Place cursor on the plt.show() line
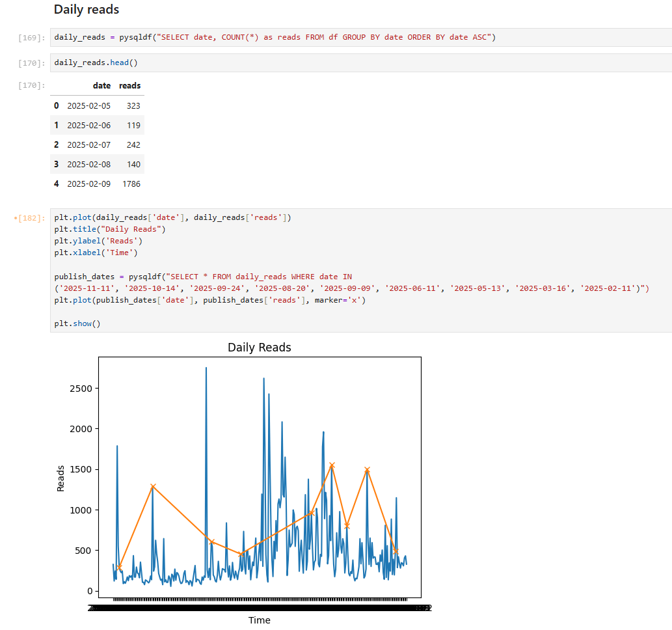Viewport: 672px width, 630px height. coord(77,323)
